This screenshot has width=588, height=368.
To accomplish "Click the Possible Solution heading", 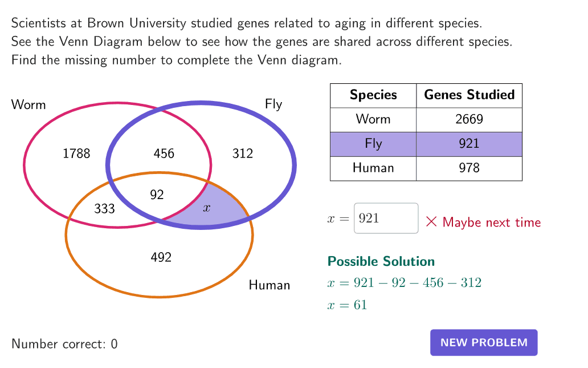I will (381, 261).
